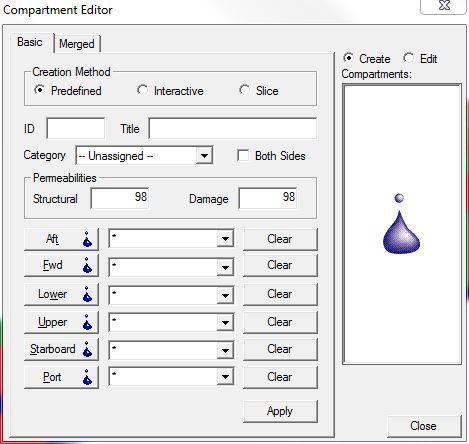Clear the Fwd boundary selection
This screenshot has height=444, width=469.
coord(280,265)
